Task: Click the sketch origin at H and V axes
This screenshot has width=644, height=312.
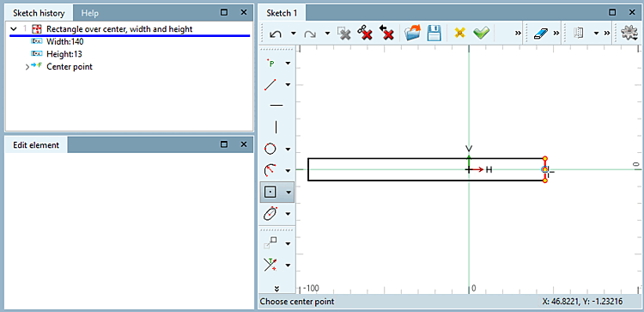Action: pos(469,169)
